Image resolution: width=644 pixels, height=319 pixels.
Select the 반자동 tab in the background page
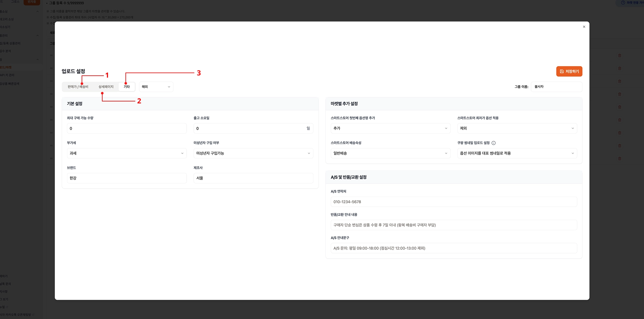32,2
